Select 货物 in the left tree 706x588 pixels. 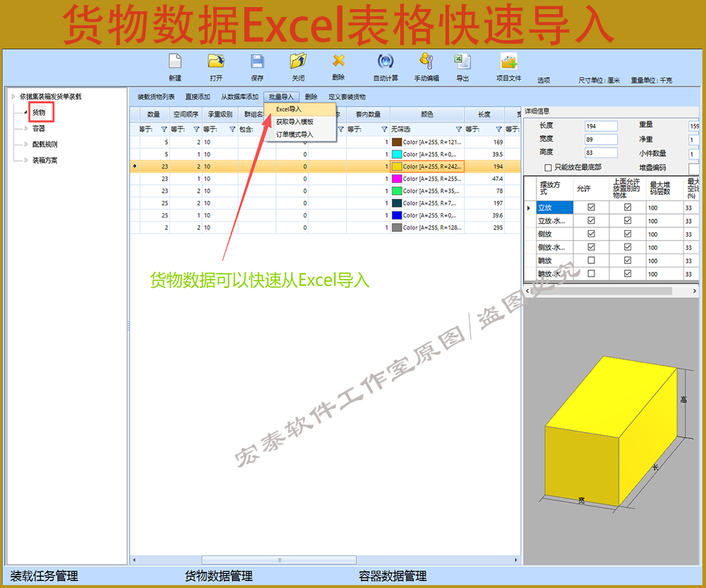[39, 112]
